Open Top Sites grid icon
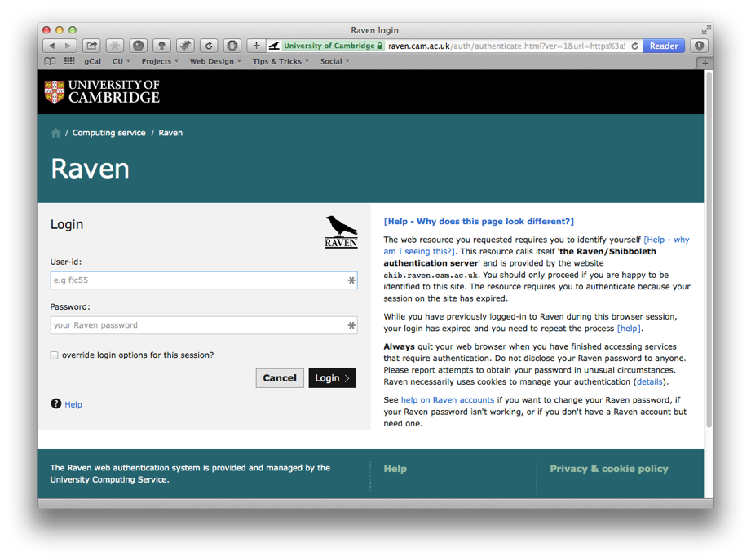This screenshot has width=751, height=560. tap(69, 61)
